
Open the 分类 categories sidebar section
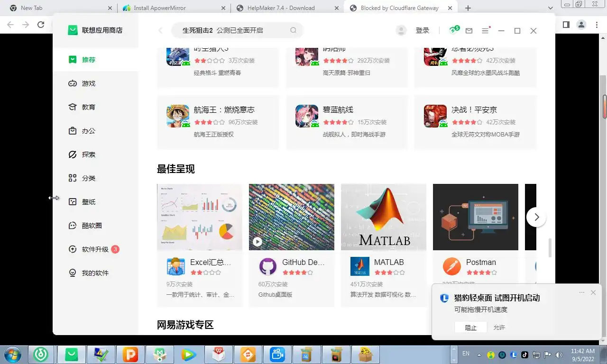[89, 178]
